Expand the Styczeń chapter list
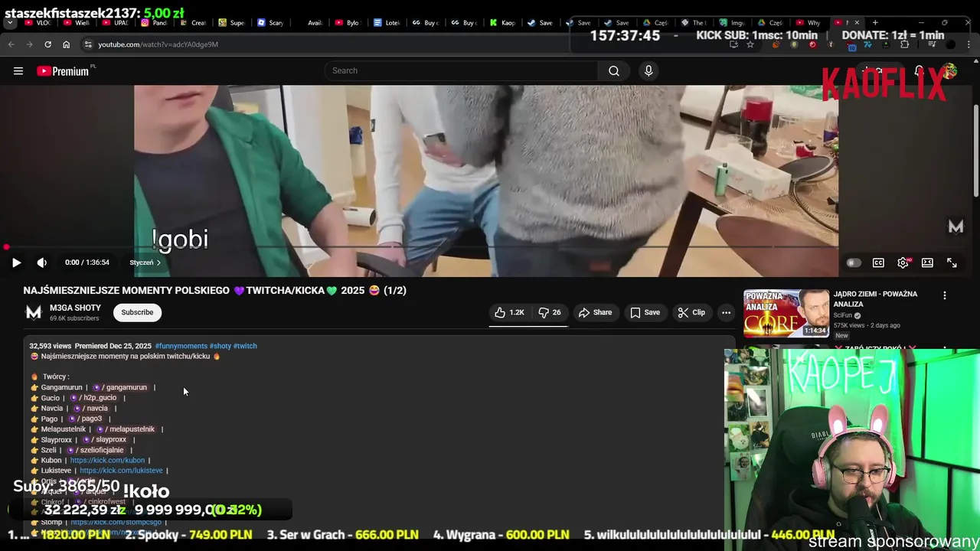980x551 pixels. pyautogui.click(x=145, y=262)
